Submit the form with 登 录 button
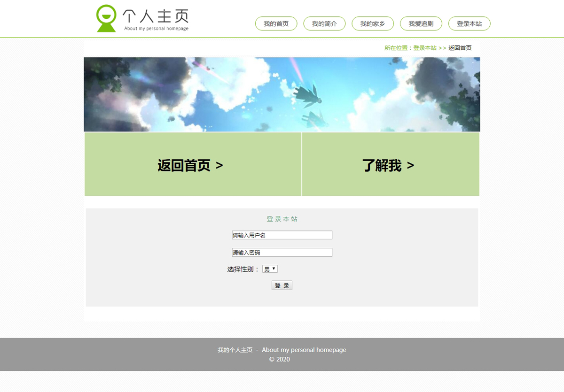 click(x=282, y=285)
